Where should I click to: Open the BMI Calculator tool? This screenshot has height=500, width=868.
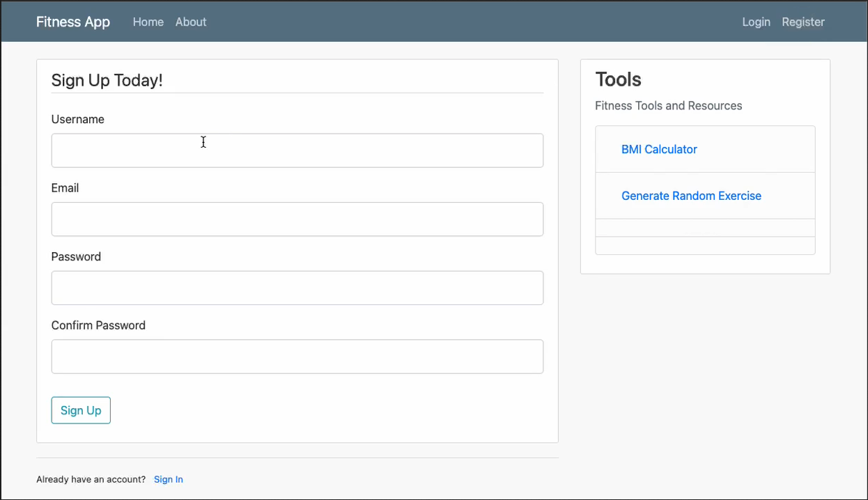[x=659, y=149]
